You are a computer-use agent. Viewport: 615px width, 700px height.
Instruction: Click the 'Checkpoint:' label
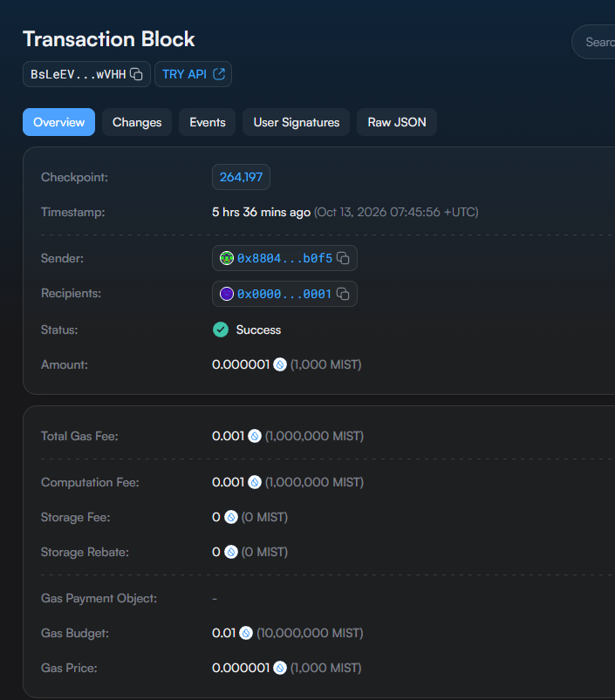pyautogui.click(x=75, y=177)
